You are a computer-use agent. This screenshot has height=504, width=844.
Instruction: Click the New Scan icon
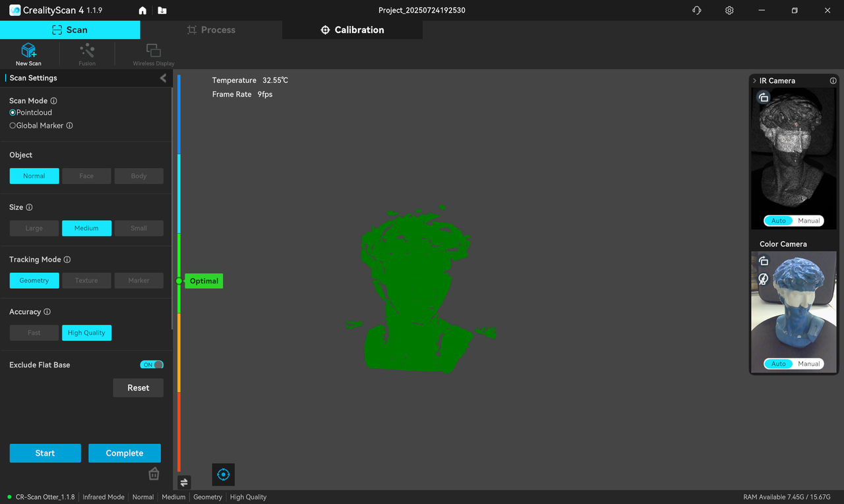coord(28,52)
